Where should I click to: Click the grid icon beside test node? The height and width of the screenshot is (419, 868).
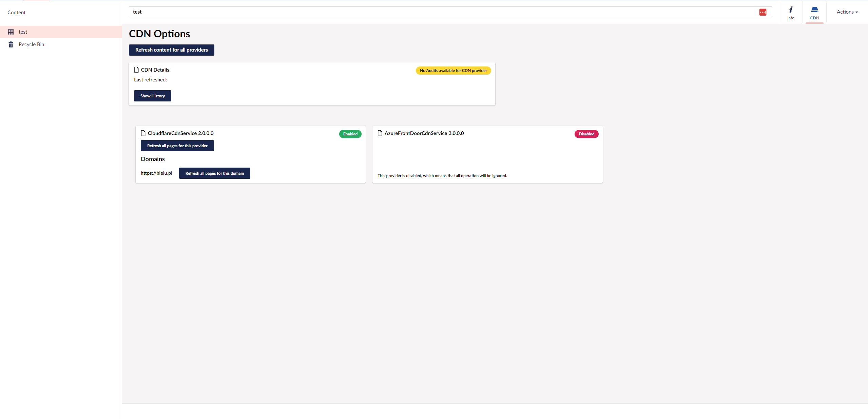(x=11, y=32)
